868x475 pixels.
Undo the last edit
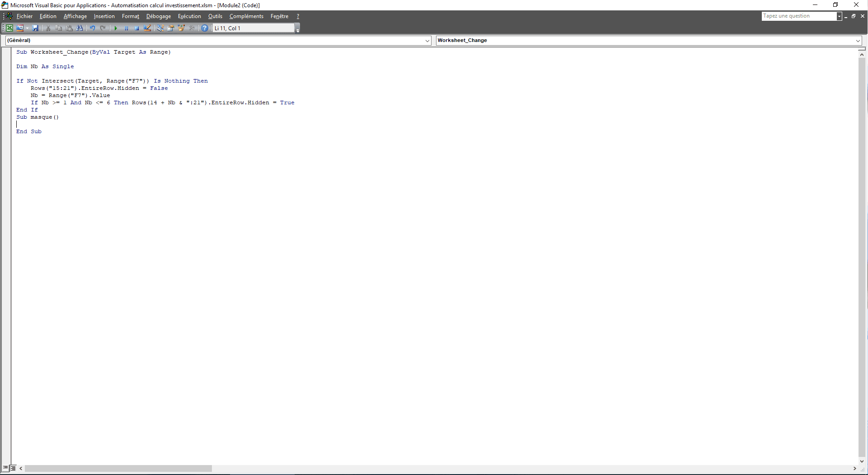[x=92, y=28]
